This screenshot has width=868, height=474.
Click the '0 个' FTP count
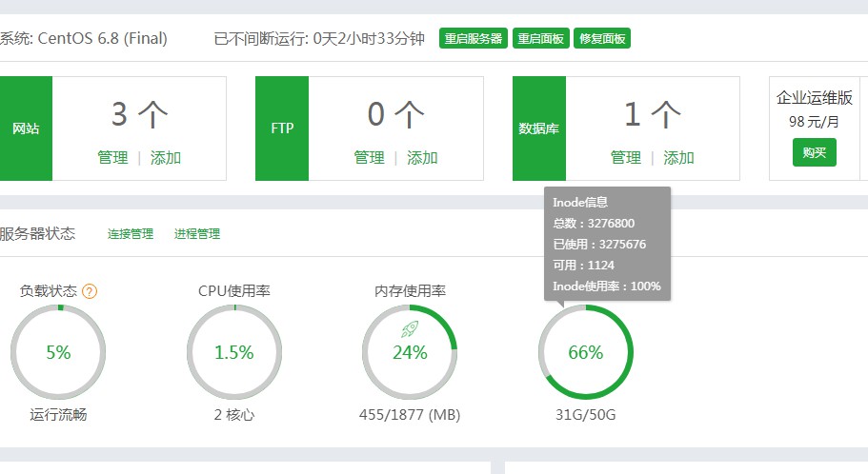395,114
